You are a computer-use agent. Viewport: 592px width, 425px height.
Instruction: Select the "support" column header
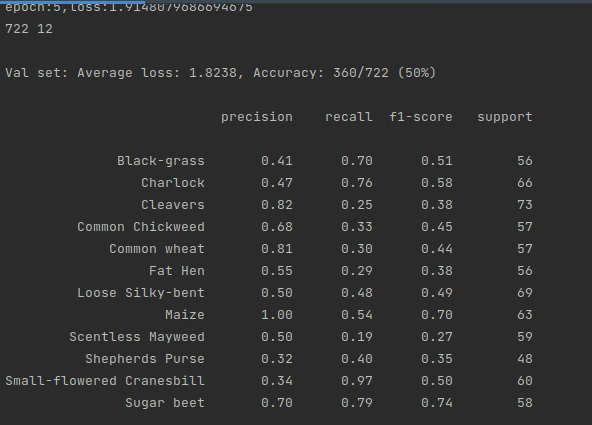click(x=505, y=117)
